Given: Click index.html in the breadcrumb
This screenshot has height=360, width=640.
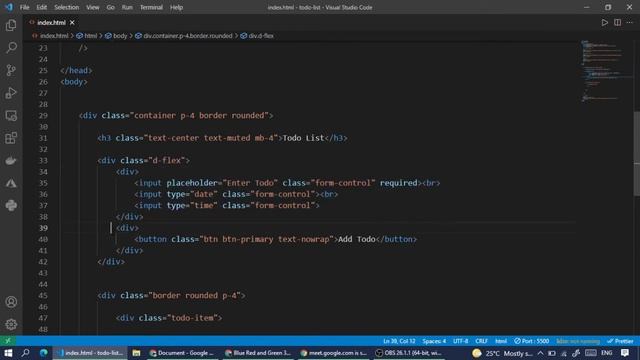Looking at the screenshot, I should pos(54,36).
